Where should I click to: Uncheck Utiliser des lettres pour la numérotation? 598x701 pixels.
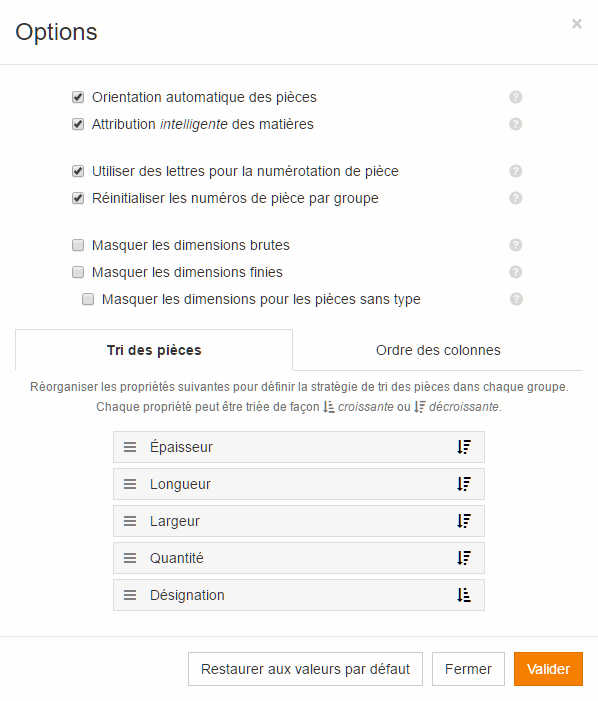click(x=78, y=171)
